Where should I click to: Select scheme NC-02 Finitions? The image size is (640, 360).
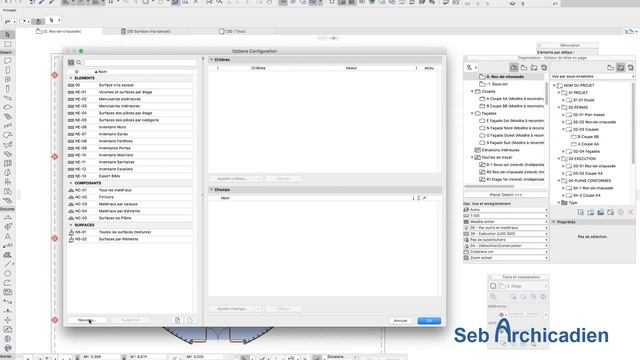130,197
